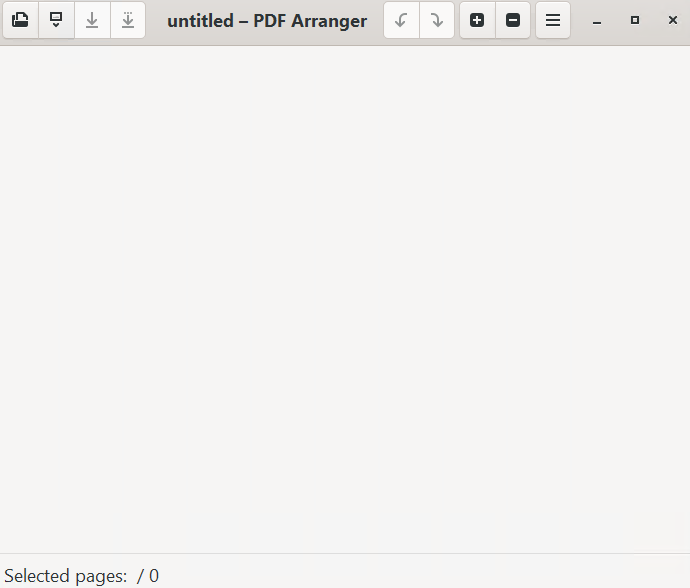Image resolution: width=690 pixels, height=588 pixels.
Task: Click the empty header space left of the window title
Action: pyautogui.click(x=155, y=20)
